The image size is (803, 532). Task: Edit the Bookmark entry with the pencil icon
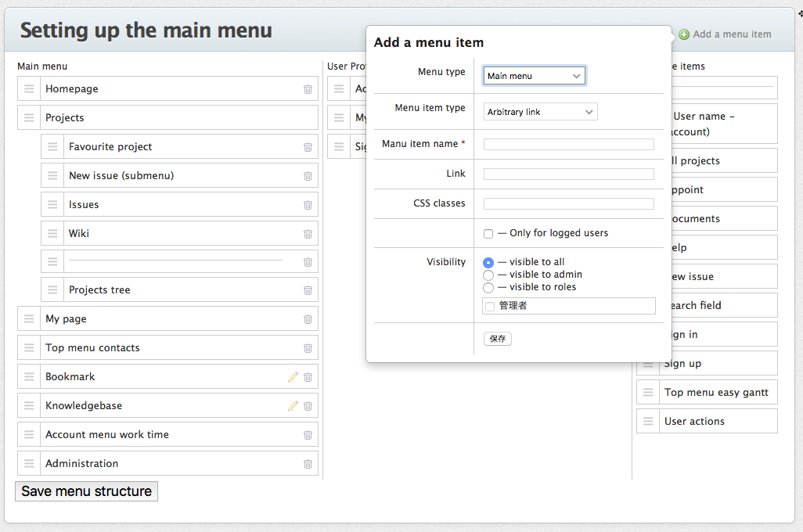point(293,376)
